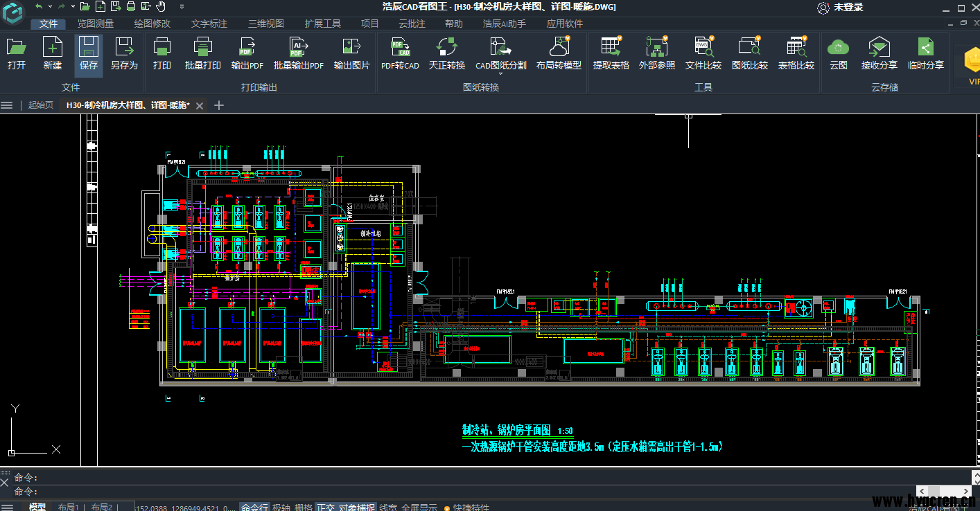Viewport: 980px width, 511px height.
Task: Open the 云批注 ribbon tab
Action: (412, 24)
